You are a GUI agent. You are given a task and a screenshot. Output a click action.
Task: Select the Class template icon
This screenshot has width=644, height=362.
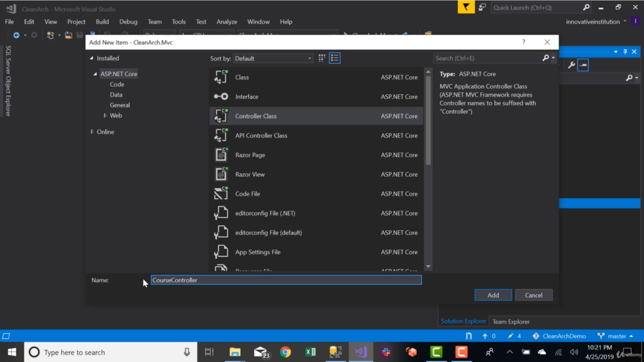tap(221, 77)
